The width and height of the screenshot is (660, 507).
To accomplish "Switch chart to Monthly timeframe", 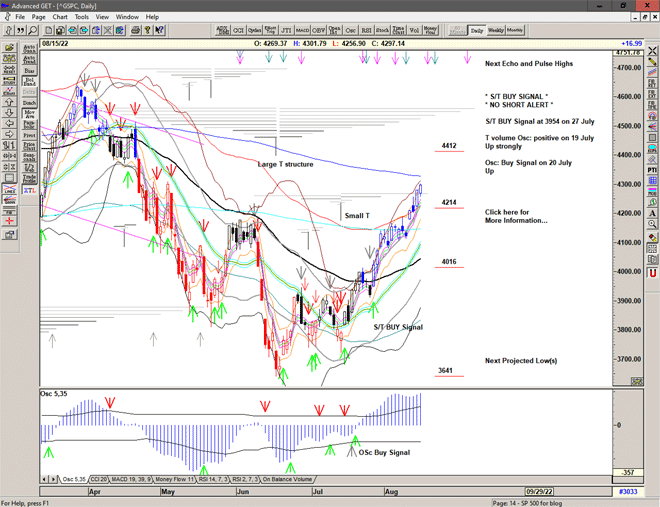I will click(515, 29).
